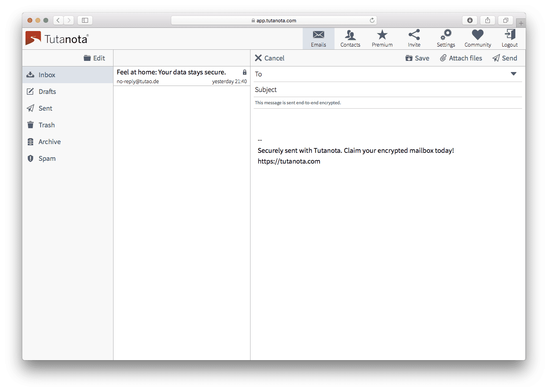Attach files using the paperclip
This screenshot has height=392, width=548.
tap(461, 58)
